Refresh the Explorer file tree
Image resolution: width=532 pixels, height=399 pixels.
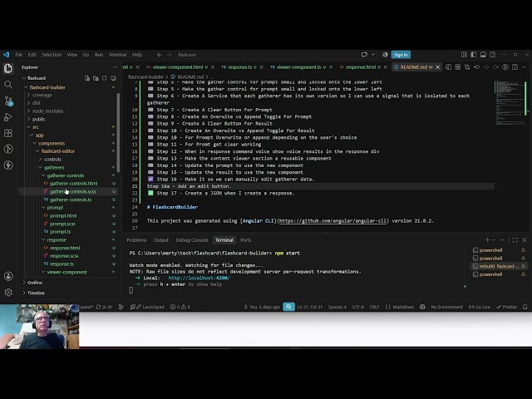(105, 78)
